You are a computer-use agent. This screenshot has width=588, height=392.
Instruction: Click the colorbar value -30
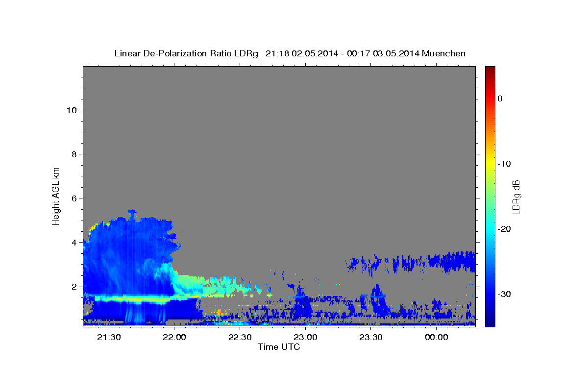pos(504,294)
